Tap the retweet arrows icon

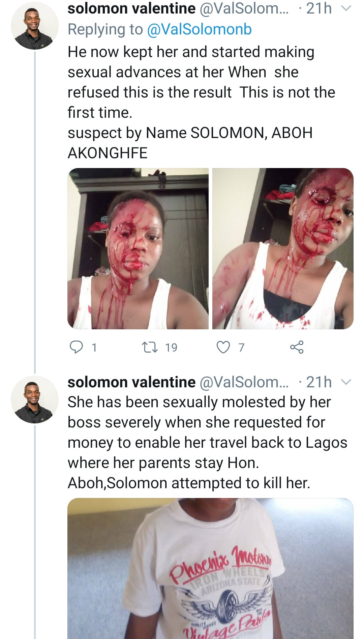[150, 347]
